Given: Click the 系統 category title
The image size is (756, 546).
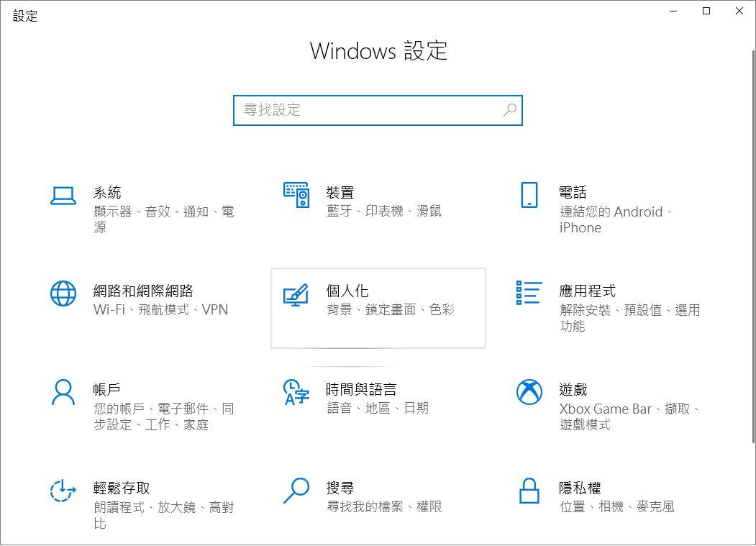Looking at the screenshot, I should point(107,193).
